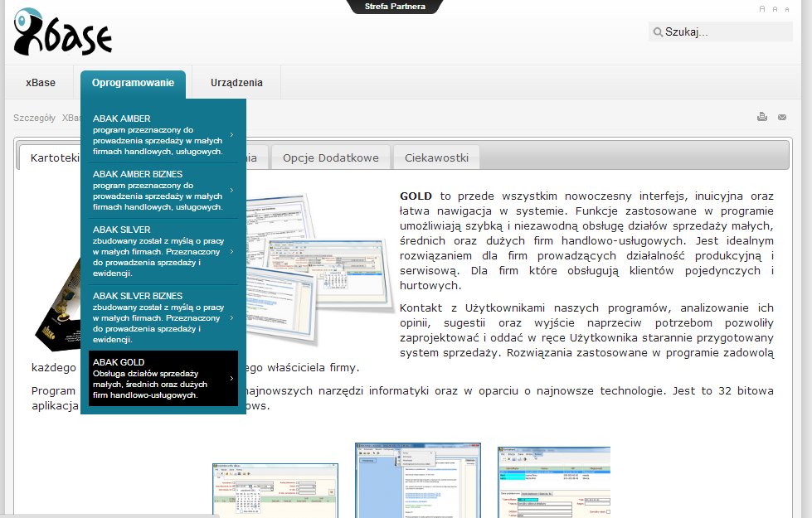Click the bold word GOLD
Screen dimensions: 812x518
416,196
